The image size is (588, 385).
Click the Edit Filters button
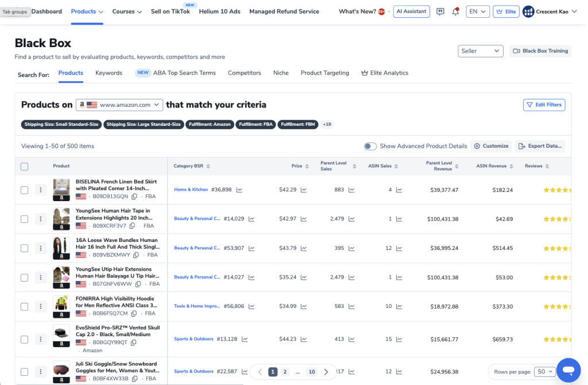[544, 105]
